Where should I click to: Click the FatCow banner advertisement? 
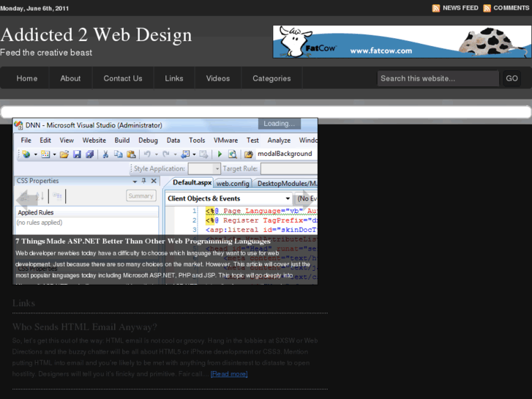point(402,42)
